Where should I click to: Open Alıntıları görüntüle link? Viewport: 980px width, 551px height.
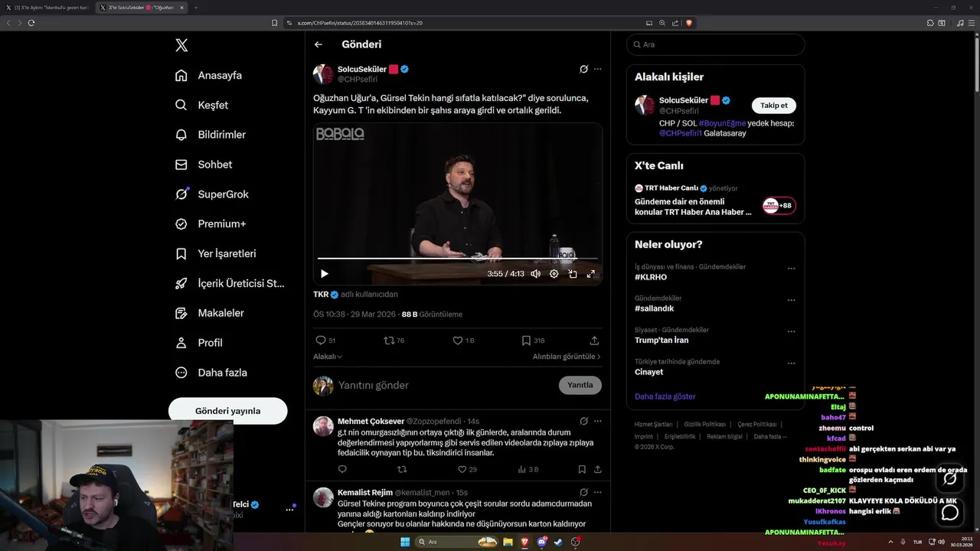(x=567, y=357)
